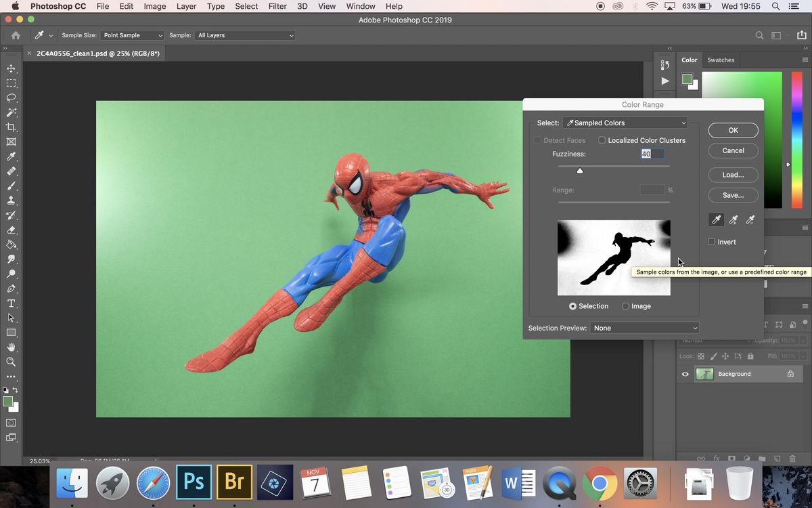Viewport: 812px width, 508px height.
Task: Select the Lasso tool
Action: click(11, 98)
